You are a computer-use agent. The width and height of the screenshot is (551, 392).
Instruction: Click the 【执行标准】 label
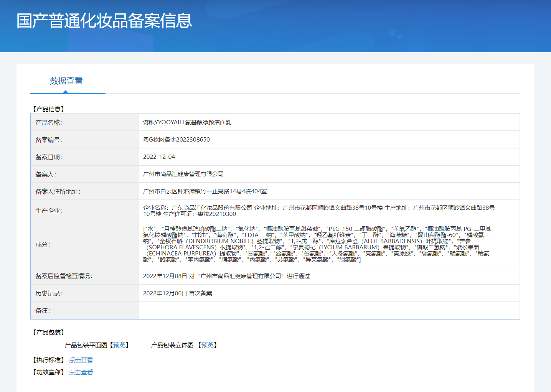pyautogui.click(x=48, y=360)
